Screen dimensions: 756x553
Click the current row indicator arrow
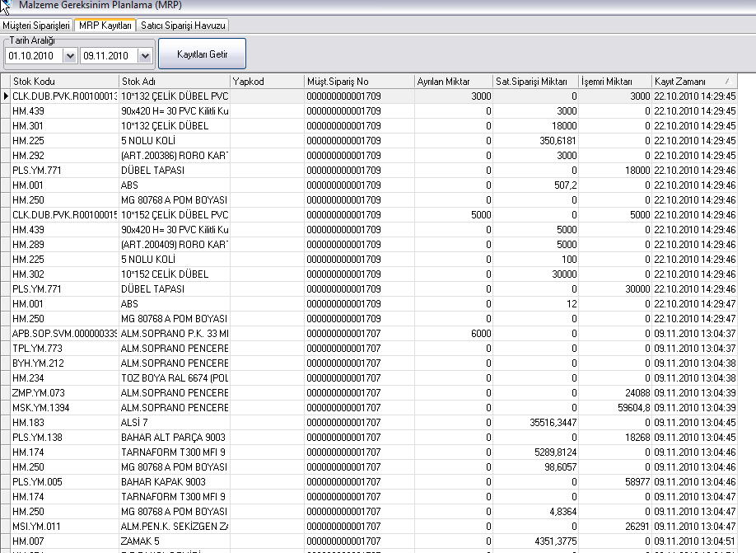tap(6, 96)
